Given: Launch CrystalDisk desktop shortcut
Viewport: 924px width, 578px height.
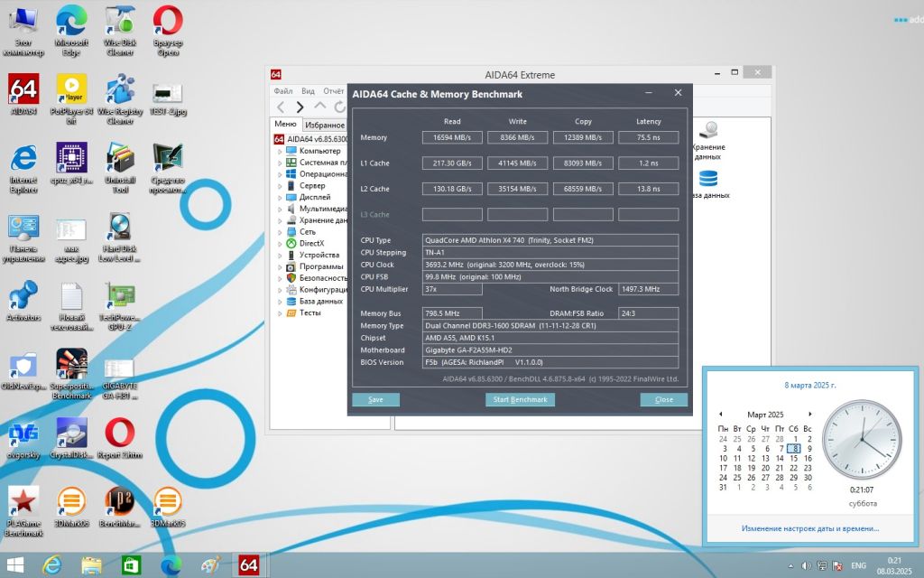Looking at the screenshot, I should tap(71, 439).
